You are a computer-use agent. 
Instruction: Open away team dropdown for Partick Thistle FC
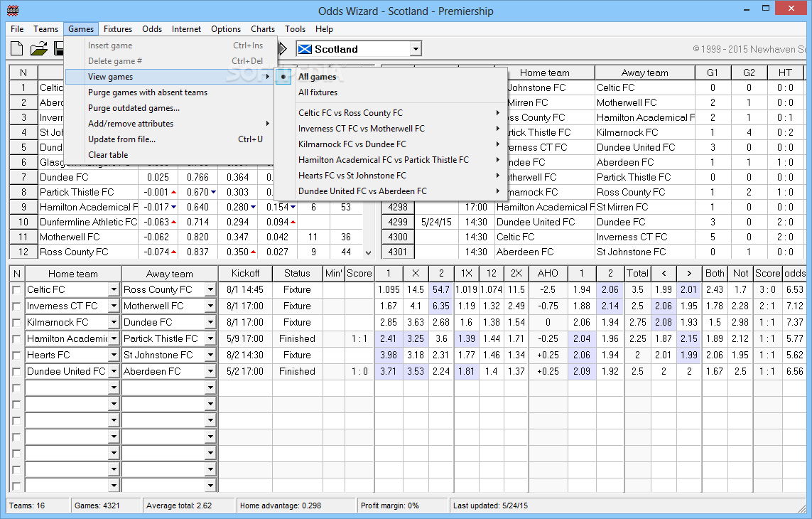[x=210, y=339]
